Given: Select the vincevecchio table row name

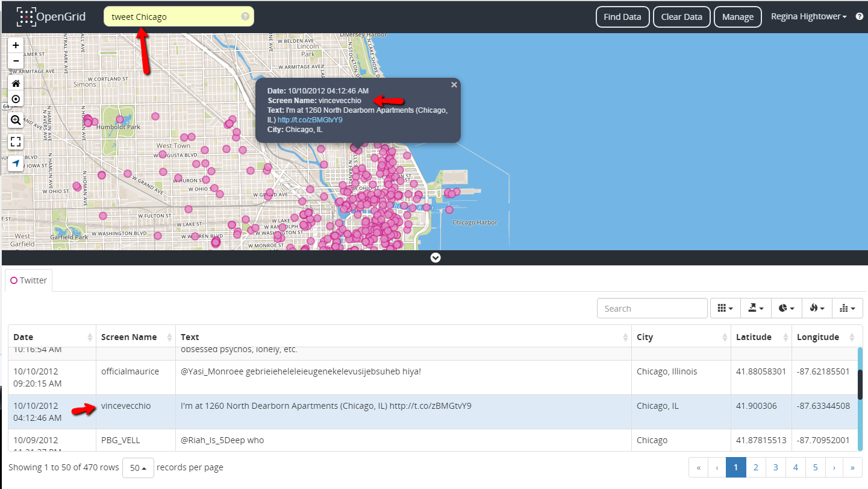Looking at the screenshot, I should (126, 406).
